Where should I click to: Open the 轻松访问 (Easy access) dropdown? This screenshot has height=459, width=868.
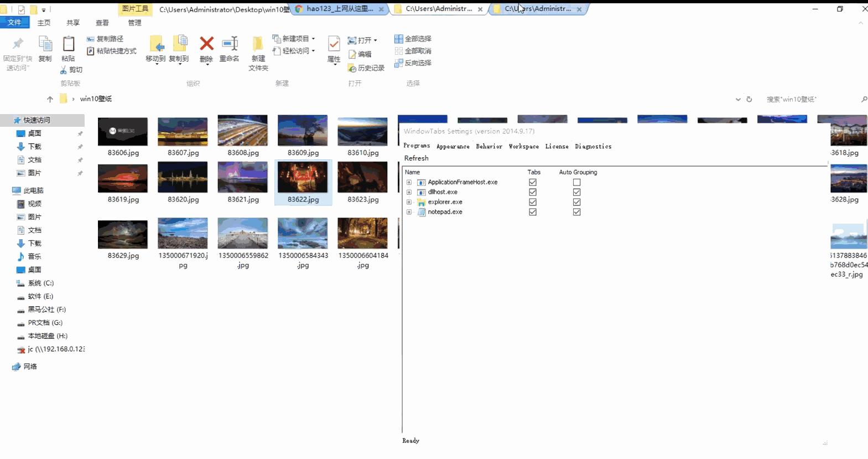(294, 51)
